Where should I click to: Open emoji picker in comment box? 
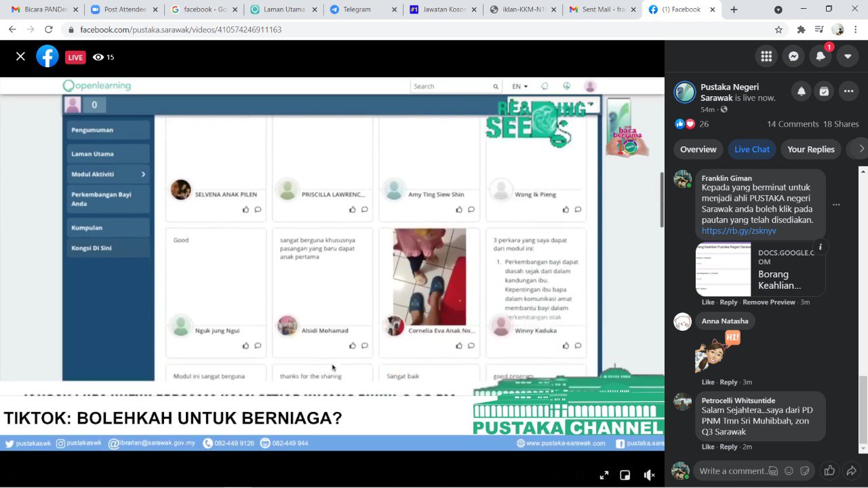tap(789, 471)
